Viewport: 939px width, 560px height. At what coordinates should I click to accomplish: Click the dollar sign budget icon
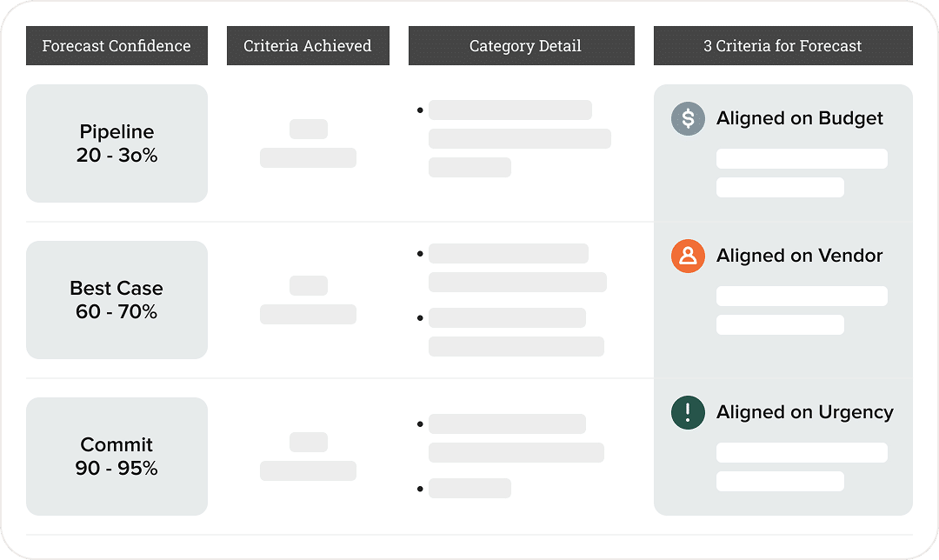[688, 118]
